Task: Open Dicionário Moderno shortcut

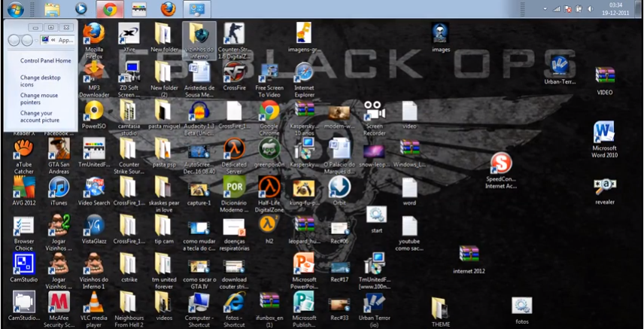Action: tap(234, 194)
